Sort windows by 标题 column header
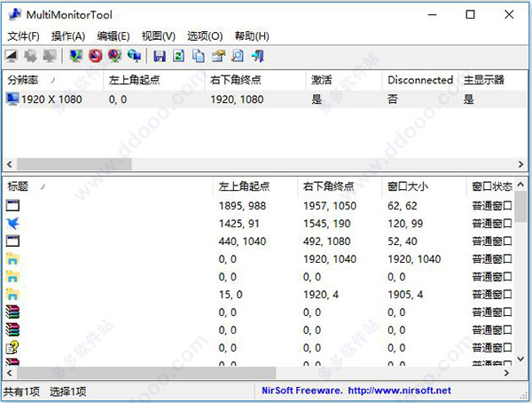The width and height of the screenshot is (532, 403). [x=108, y=186]
